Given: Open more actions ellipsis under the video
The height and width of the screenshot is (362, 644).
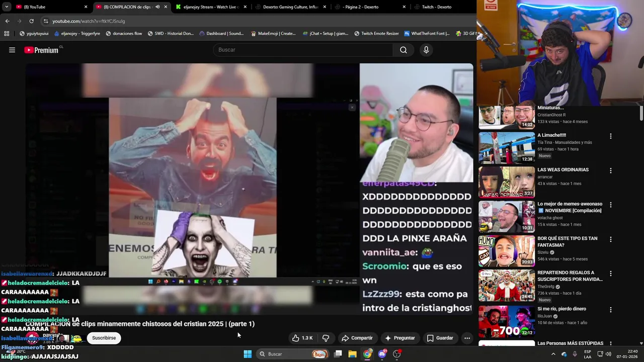Looking at the screenshot, I should pyautogui.click(x=467, y=338).
